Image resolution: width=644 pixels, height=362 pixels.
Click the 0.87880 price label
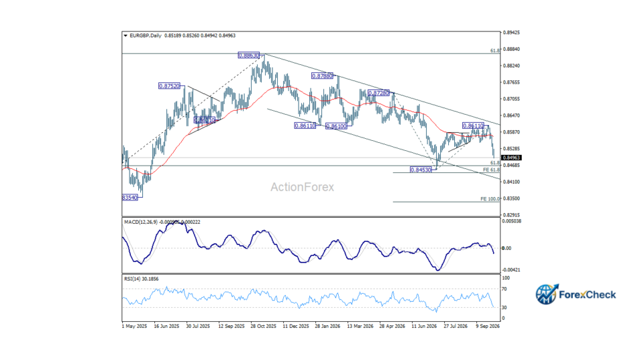coord(322,76)
